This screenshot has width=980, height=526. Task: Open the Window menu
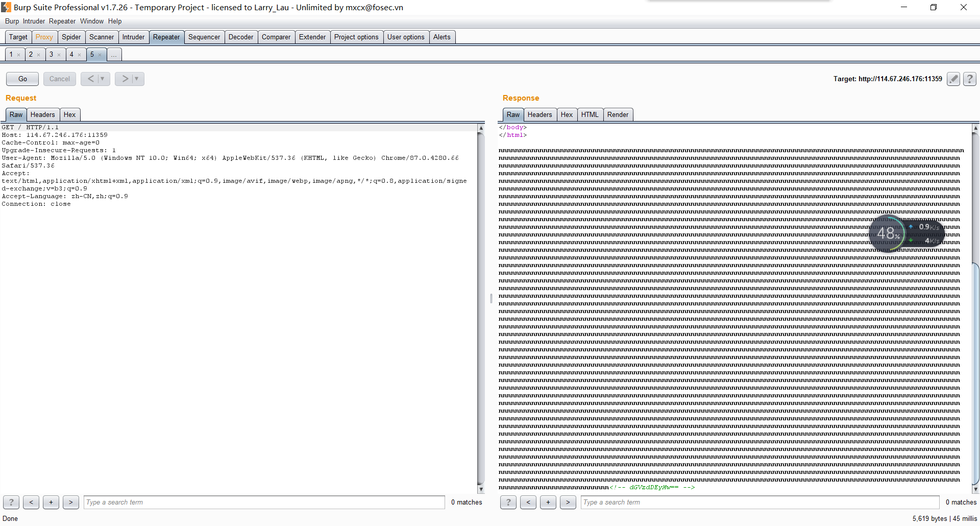pyautogui.click(x=91, y=21)
